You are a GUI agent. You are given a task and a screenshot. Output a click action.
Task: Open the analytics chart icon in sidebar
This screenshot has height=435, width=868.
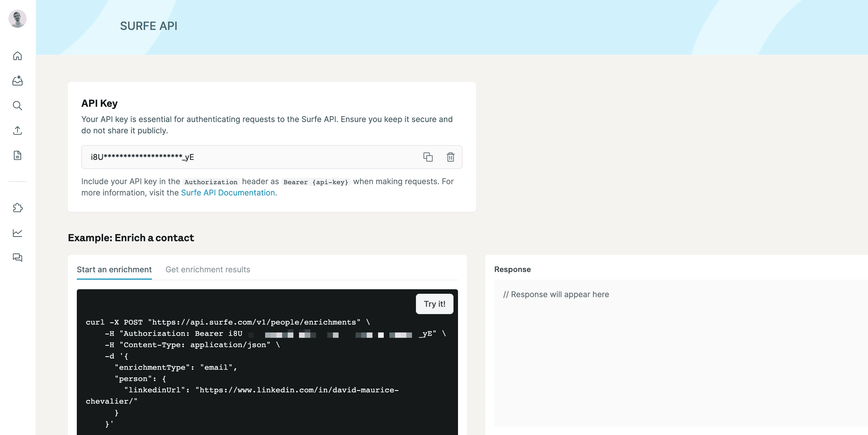18,233
